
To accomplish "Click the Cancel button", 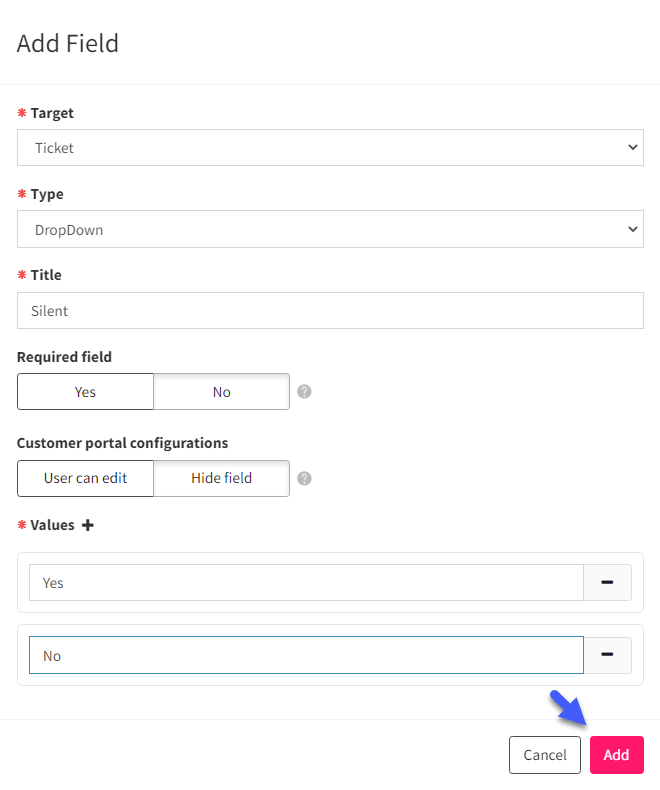I will 545,755.
